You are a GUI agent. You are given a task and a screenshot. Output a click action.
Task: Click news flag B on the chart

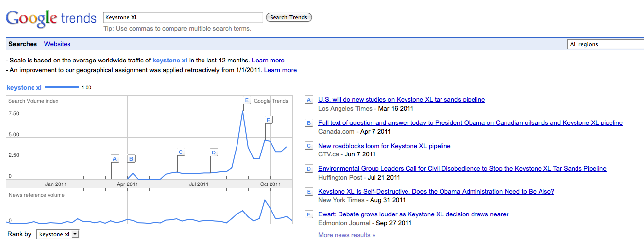coord(131,159)
